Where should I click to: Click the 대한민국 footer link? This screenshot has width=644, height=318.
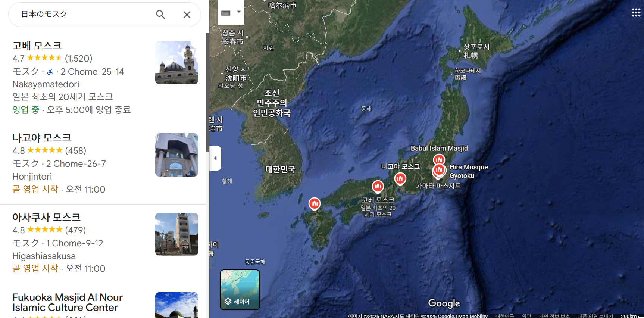point(505,316)
